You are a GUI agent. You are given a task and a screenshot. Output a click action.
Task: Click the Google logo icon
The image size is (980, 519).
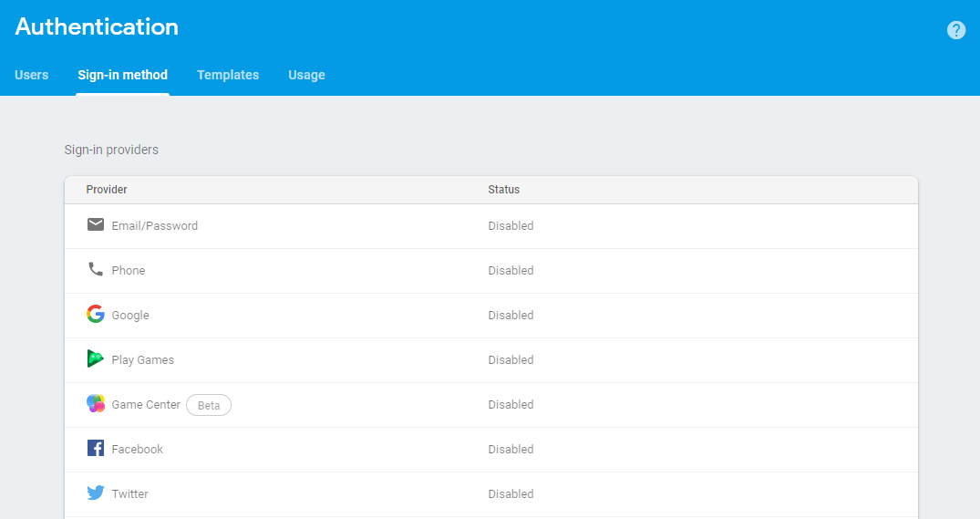point(96,314)
